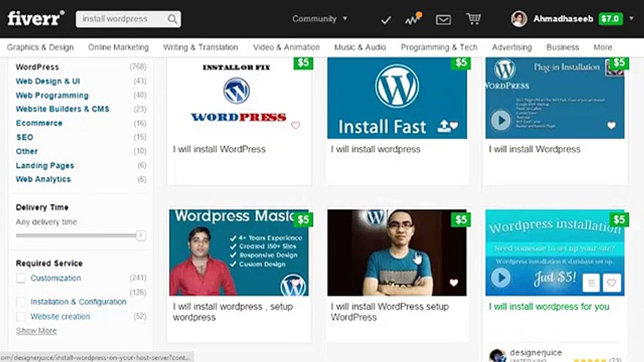Filter by WordPress subcategory
Viewport: 644px width, 362px height.
[37, 67]
